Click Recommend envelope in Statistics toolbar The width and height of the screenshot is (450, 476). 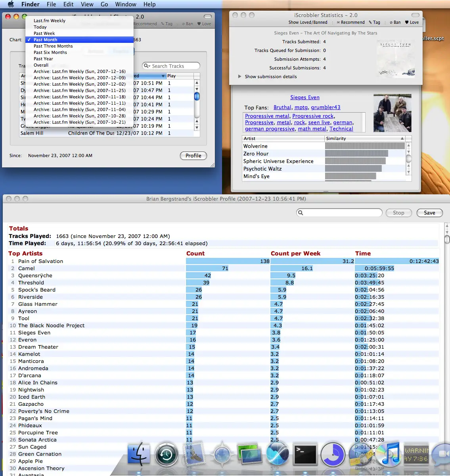coord(350,22)
